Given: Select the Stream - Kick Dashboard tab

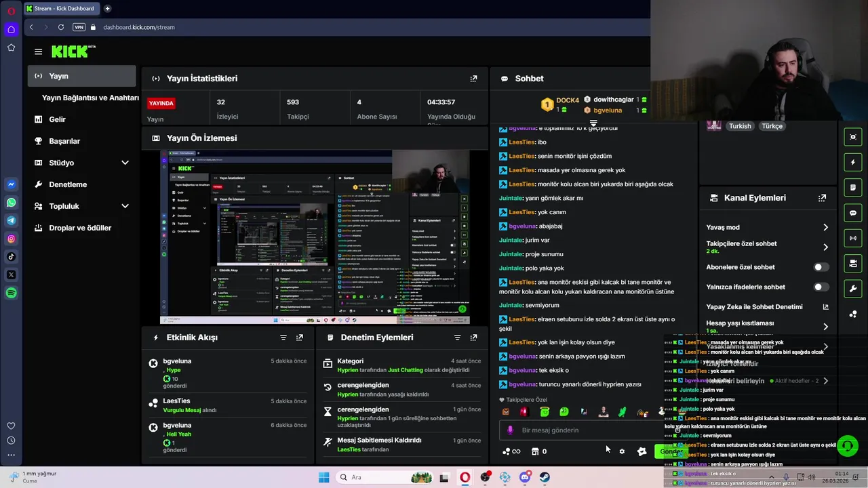Looking at the screenshot, I should coord(62,9).
